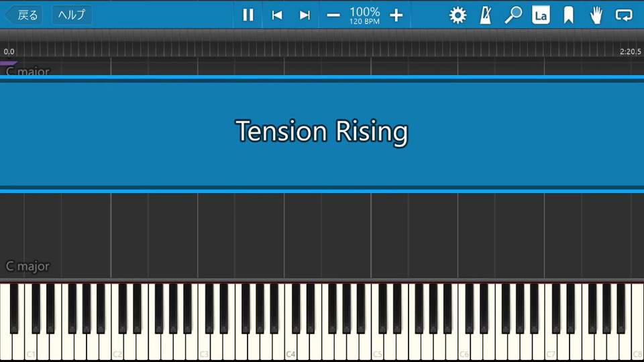Open the bookmarks icon
This screenshot has width=644, height=362.
(568, 15)
